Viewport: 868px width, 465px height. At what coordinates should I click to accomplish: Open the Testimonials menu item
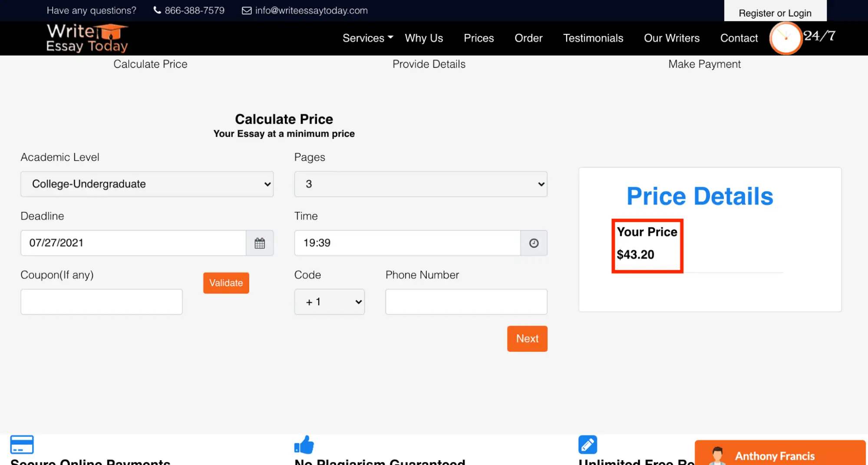pyautogui.click(x=593, y=38)
